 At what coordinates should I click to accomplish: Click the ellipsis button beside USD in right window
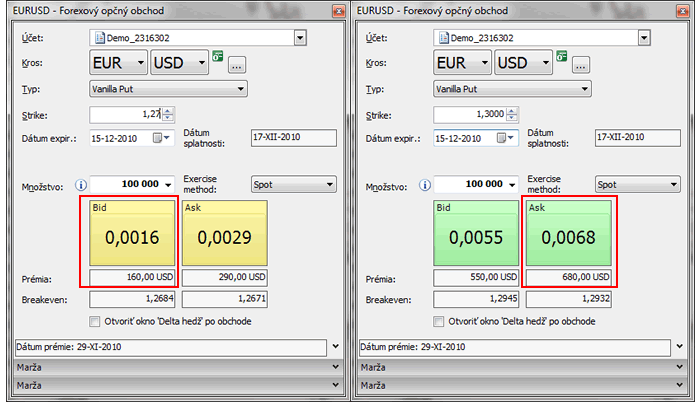point(581,65)
